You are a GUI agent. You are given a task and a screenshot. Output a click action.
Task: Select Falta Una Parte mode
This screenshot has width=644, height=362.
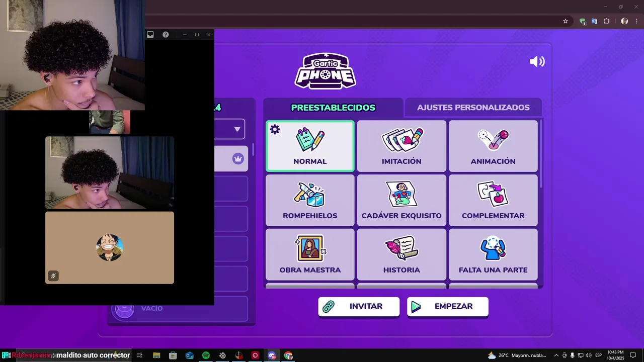(493, 254)
